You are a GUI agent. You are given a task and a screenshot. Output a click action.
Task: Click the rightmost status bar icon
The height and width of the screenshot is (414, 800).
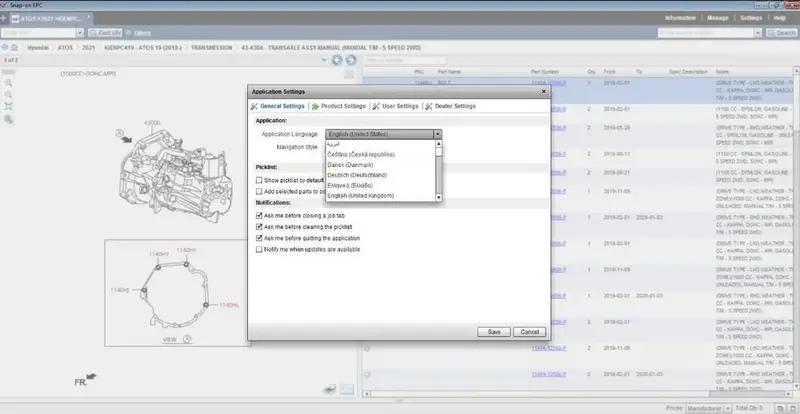tap(791, 408)
